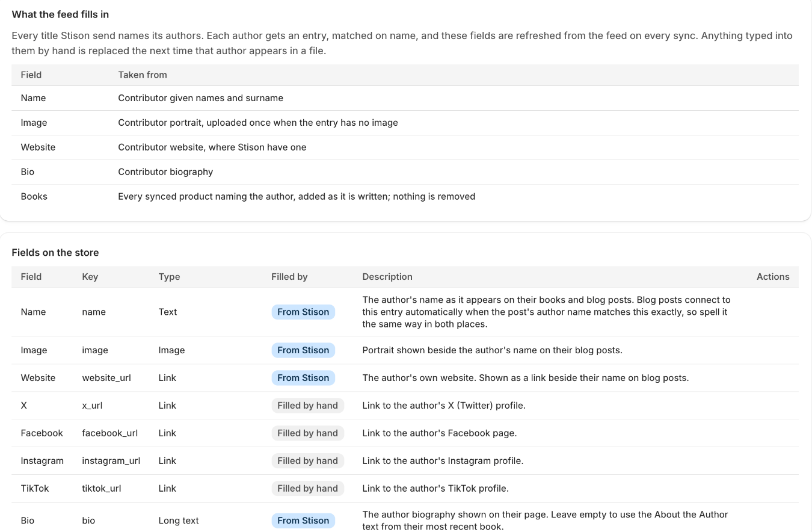Click the 'Filled by hand' badge for X
This screenshot has height=532, width=812.
[307, 406]
